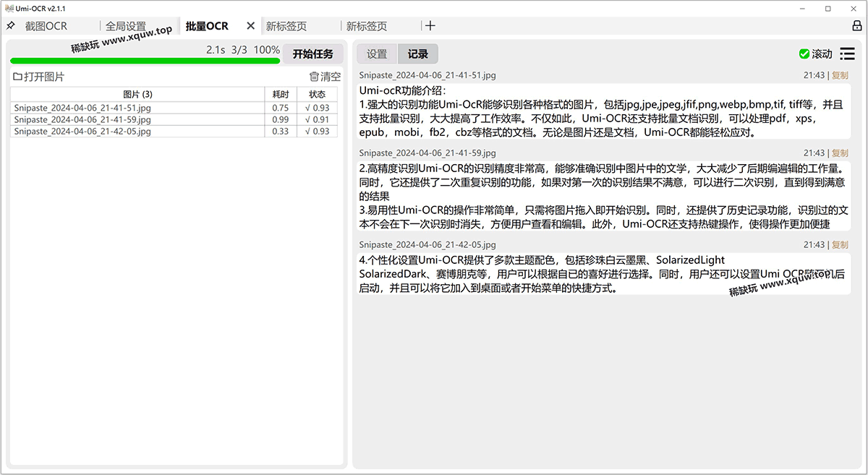Select row Snipaste_2024-04-06_21-42-05.jpg in image table
This screenshot has height=475, width=868.
(x=174, y=131)
